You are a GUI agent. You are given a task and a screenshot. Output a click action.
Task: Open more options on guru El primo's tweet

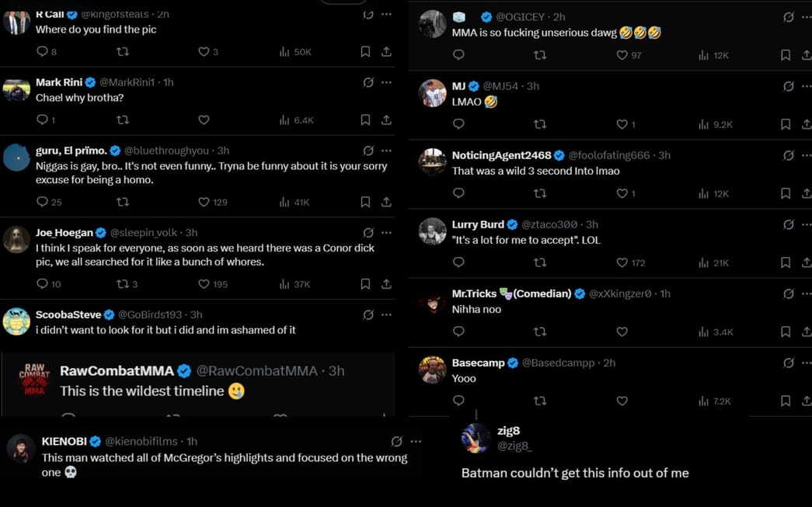click(x=386, y=151)
